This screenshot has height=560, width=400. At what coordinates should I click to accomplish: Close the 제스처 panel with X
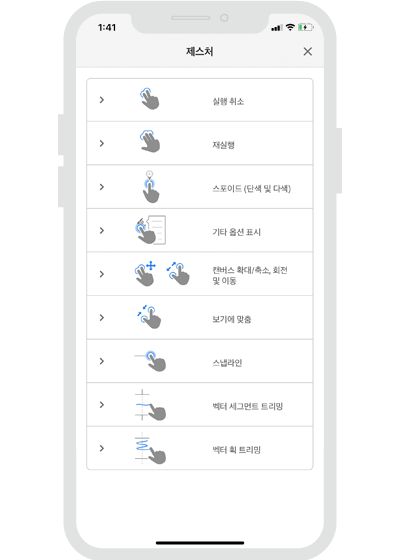point(308,51)
